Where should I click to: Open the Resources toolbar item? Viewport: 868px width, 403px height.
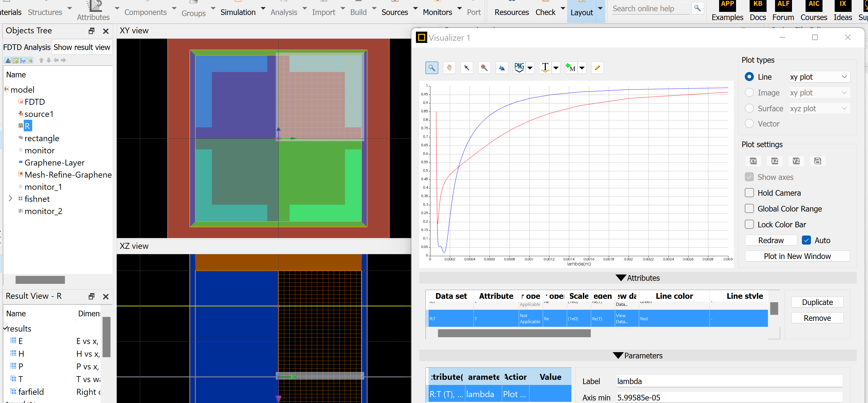[511, 12]
